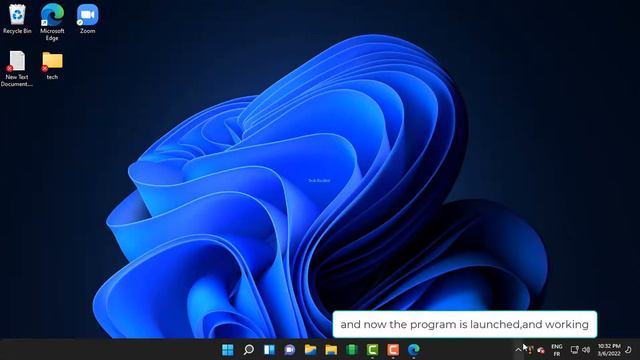Open Focus assist moon icon

[629, 350]
